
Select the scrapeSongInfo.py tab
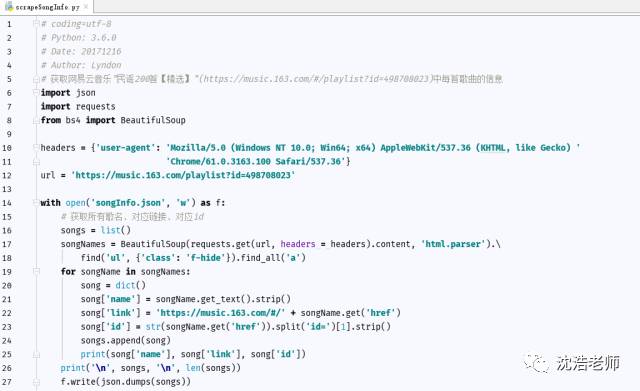pos(47,7)
